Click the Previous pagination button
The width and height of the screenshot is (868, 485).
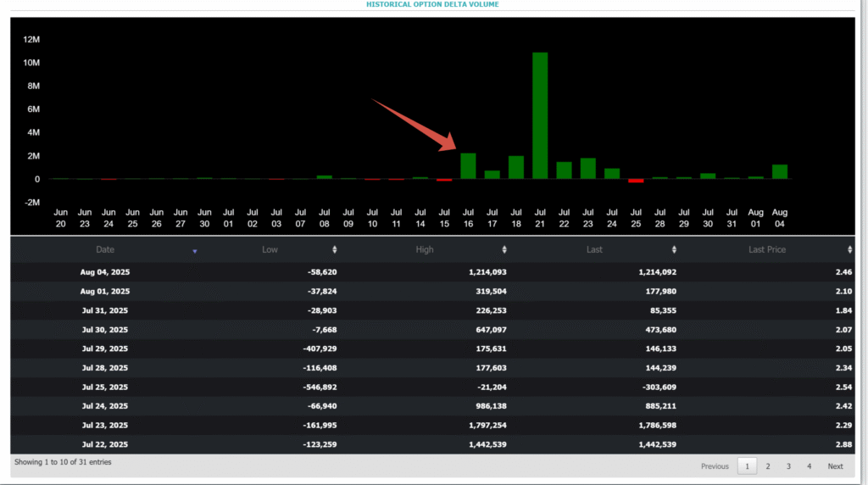click(x=715, y=466)
